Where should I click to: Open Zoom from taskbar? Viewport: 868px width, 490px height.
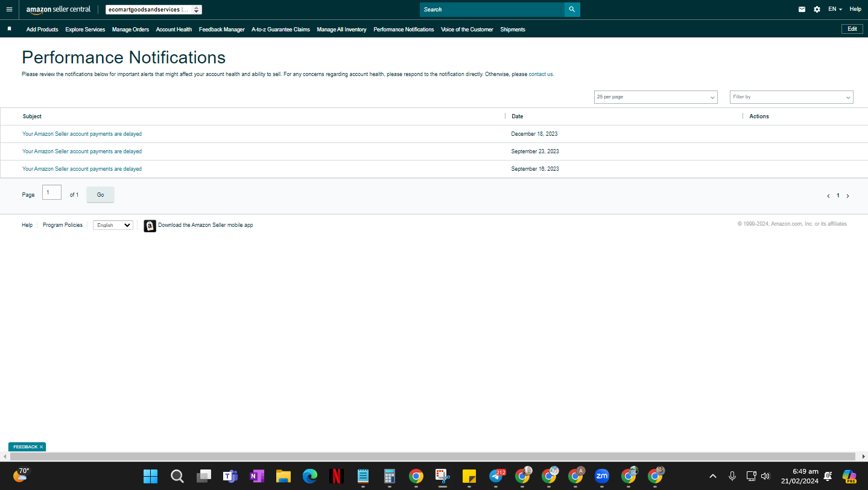601,477
